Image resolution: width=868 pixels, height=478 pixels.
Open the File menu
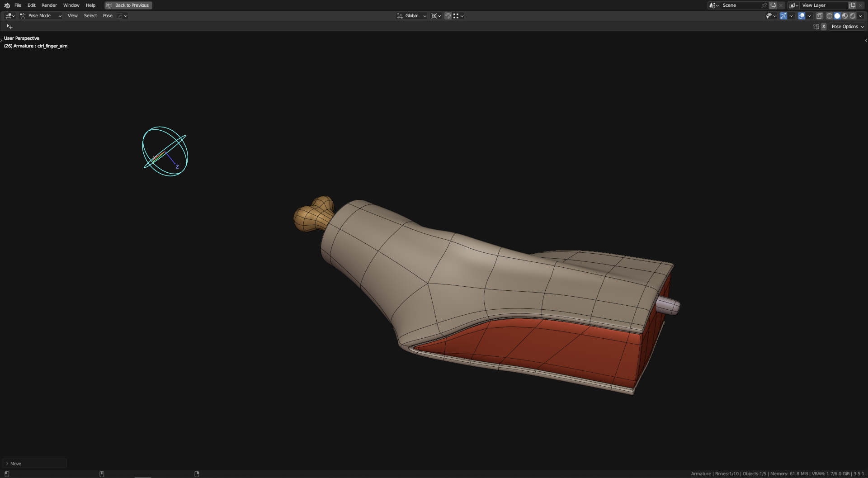[18, 5]
